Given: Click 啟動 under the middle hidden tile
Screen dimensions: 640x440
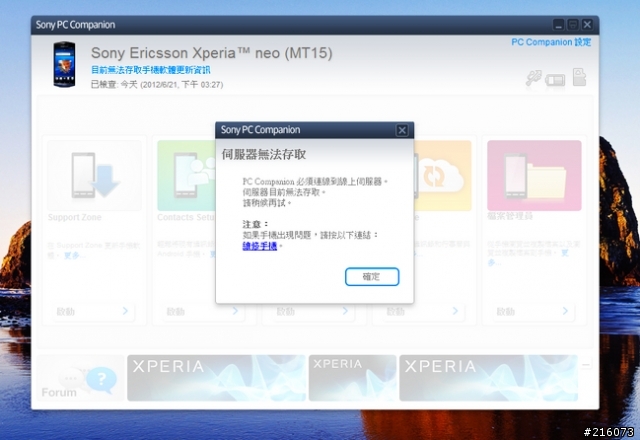Looking at the screenshot, I should point(313,311).
